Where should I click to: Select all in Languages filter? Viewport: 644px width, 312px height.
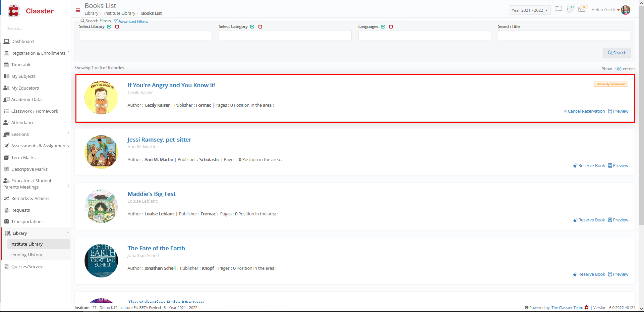pyautogui.click(x=383, y=27)
